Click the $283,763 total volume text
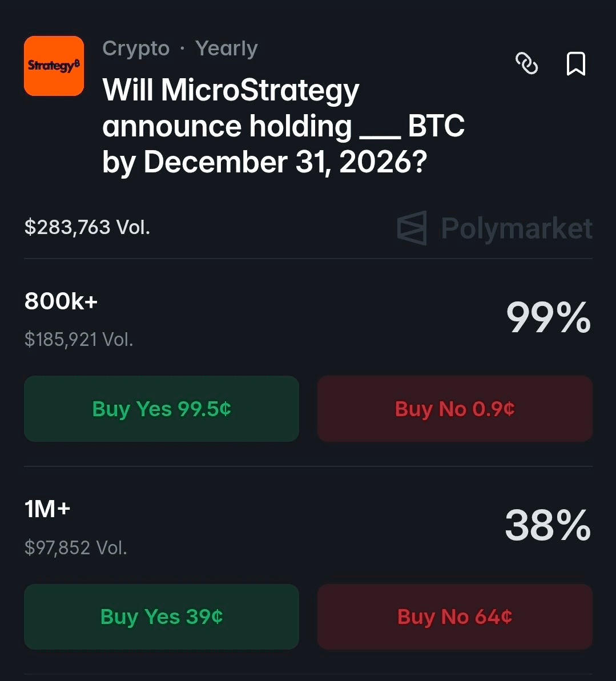Image resolution: width=616 pixels, height=681 pixels. click(87, 227)
